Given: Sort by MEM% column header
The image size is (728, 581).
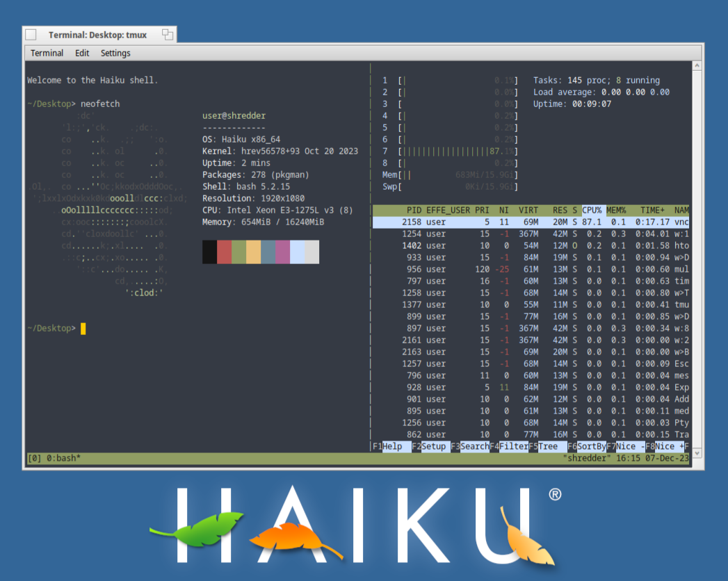Looking at the screenshot, I should pos(616,210).
